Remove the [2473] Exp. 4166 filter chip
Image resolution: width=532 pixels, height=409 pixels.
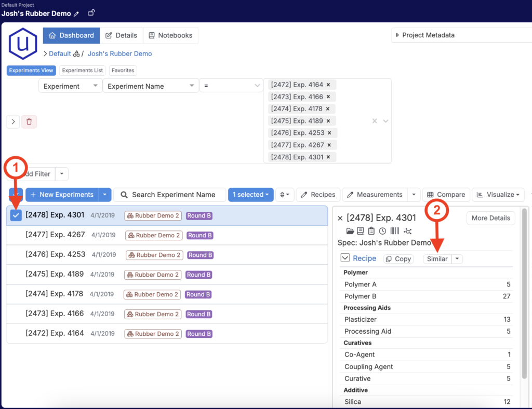point(328,97)
